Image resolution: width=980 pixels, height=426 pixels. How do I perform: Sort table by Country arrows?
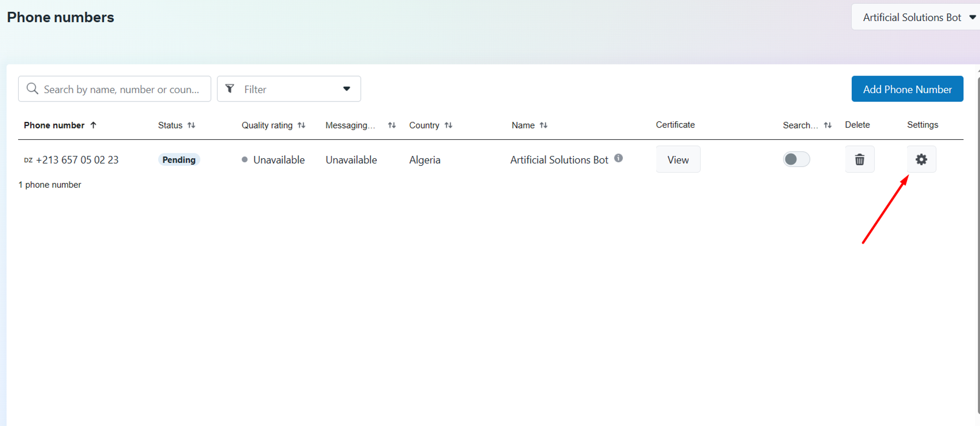pyautogui.click(x=448, y=125)
